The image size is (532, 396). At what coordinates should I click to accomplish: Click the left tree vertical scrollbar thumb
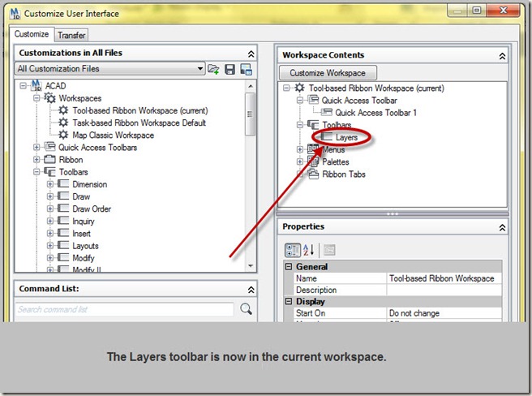point(251,114)
